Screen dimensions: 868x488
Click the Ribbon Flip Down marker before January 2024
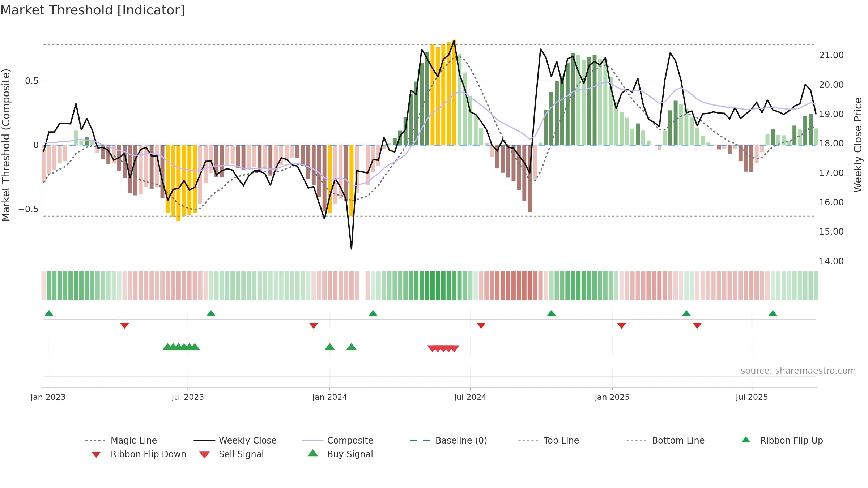click(314, 326)
